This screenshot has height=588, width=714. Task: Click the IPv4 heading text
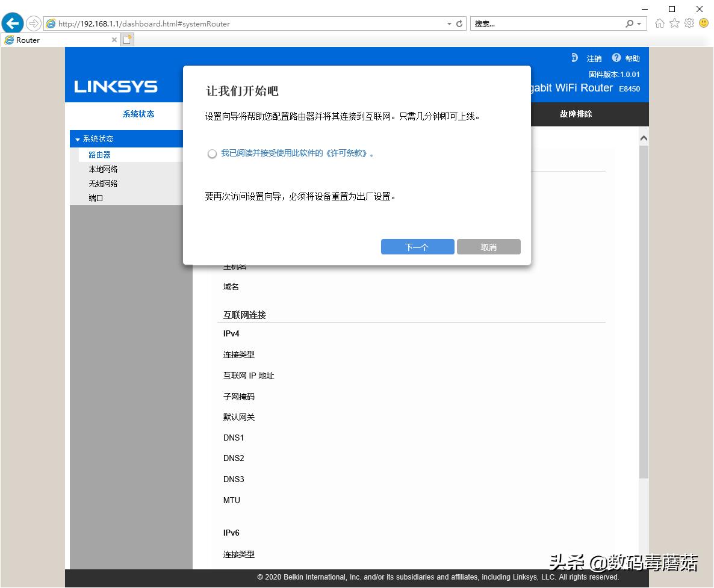point(231,333)
